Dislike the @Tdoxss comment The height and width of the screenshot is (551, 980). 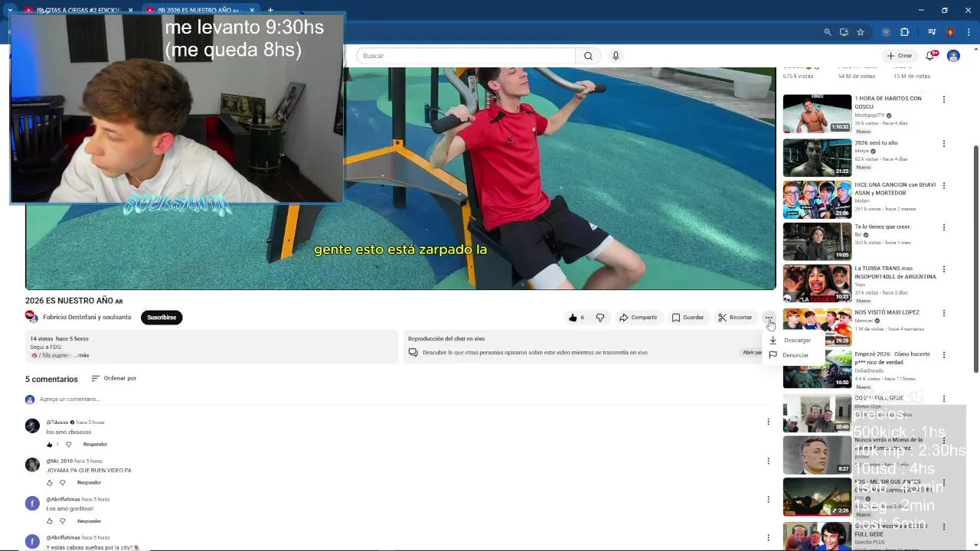[x=68, y=445]
